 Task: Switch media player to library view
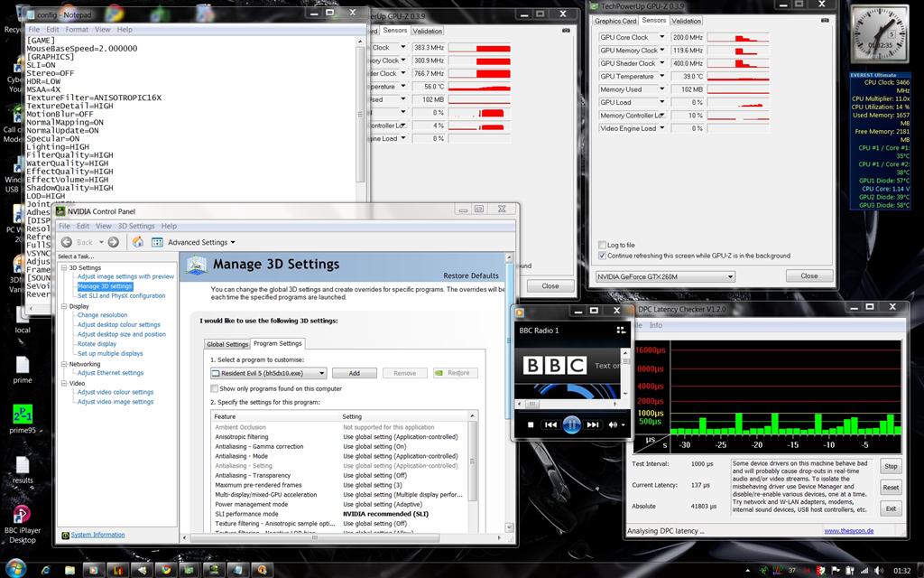click(621, 331)
